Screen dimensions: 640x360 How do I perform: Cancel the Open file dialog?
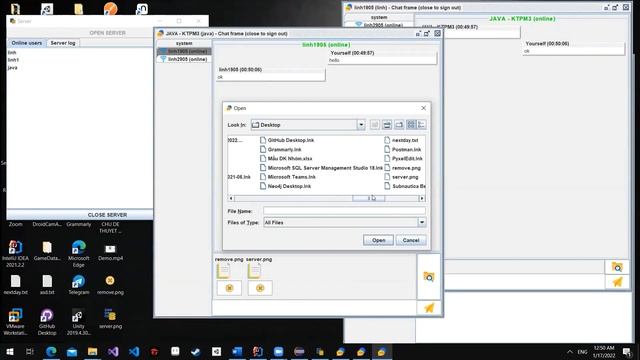click(x=411, y=240)
